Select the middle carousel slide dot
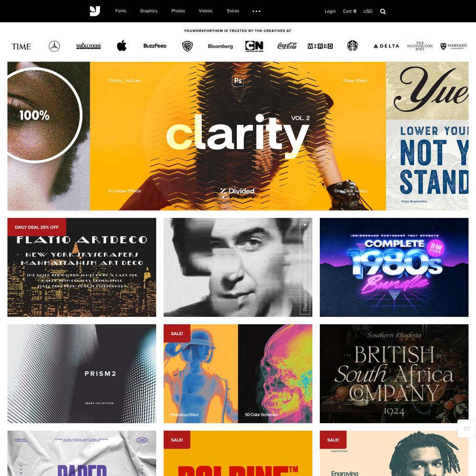476x476 pixels. click(238, 197)
